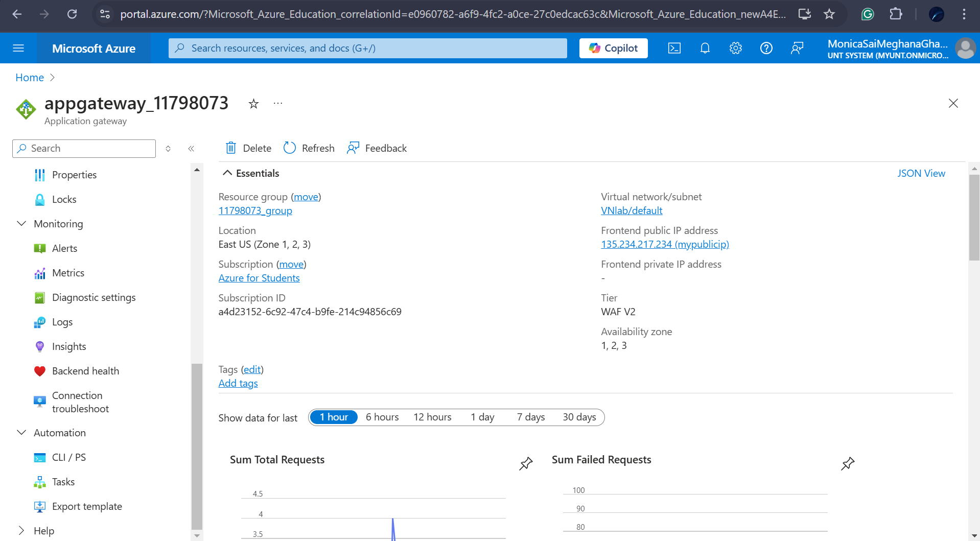Open the Azure portal hamburger menu
The image size is (980, 541).
pos(18,48)
